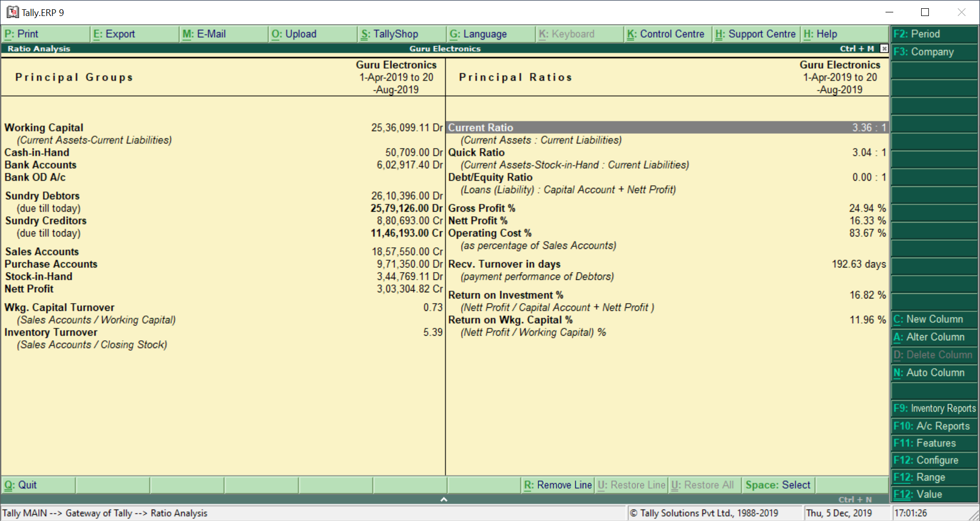Click the F12: Range button
The height and width of the screenshot is (521, 980).
[x=935, y=477]
